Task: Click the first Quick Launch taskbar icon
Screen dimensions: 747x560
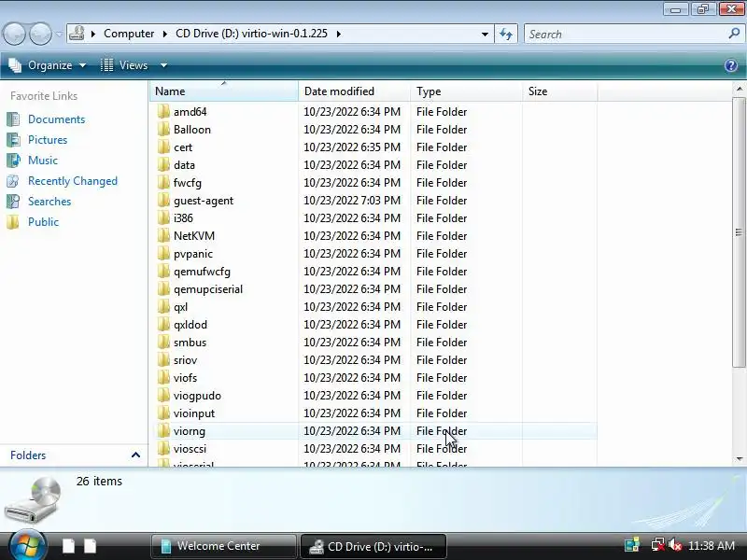Action: point(68,546)
